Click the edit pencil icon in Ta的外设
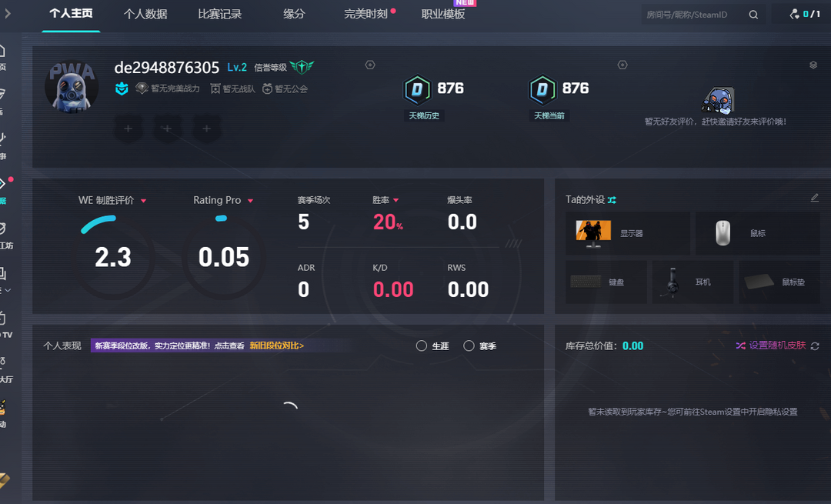The width and height of the screenshot is (831, 504). 815,199
